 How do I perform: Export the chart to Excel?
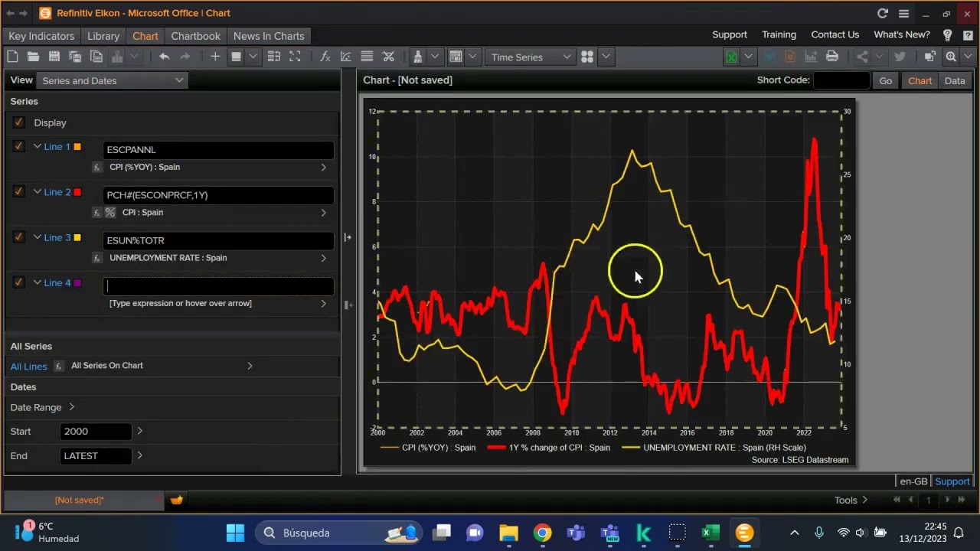click(x=731, y=57)
